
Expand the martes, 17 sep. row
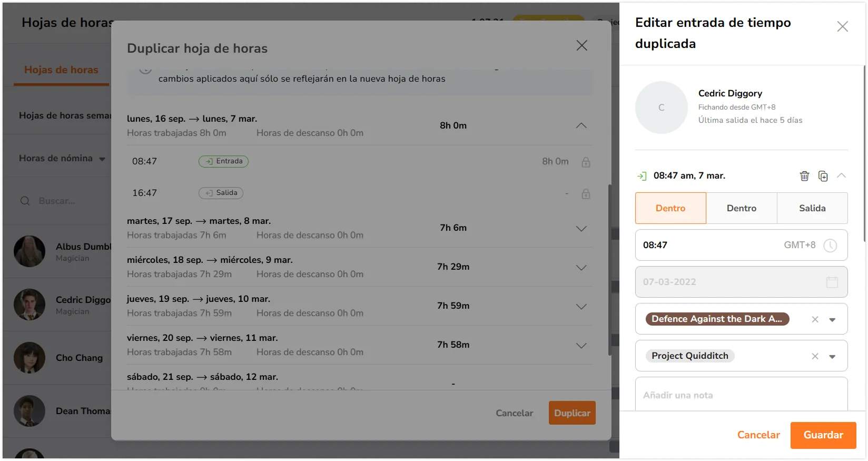[581, 228]
